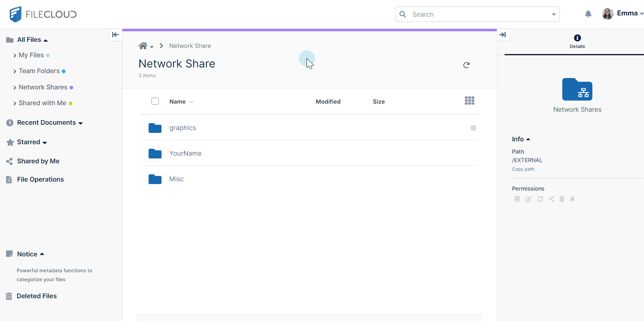This screenshot has width=644, height=321.
Task: Open File Operations
Action: 40,180
